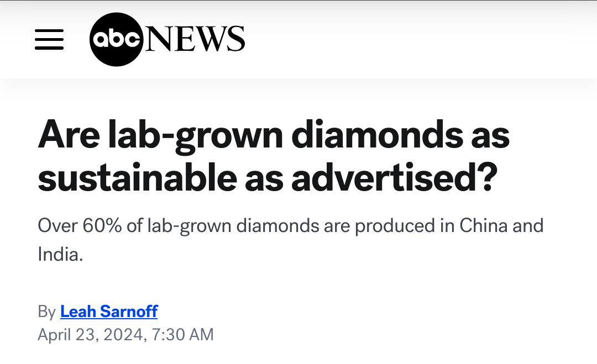
Task: Click the word "China" in the subheading
Action: click(483, 225)
